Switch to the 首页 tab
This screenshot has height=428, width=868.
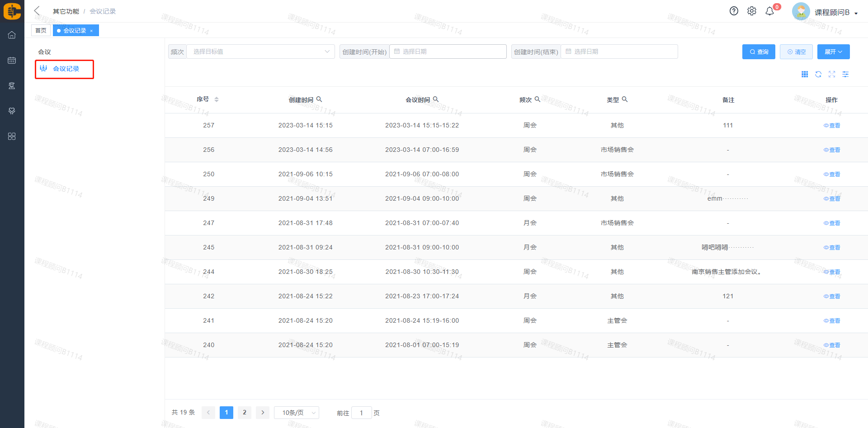(x=41, y=30)
